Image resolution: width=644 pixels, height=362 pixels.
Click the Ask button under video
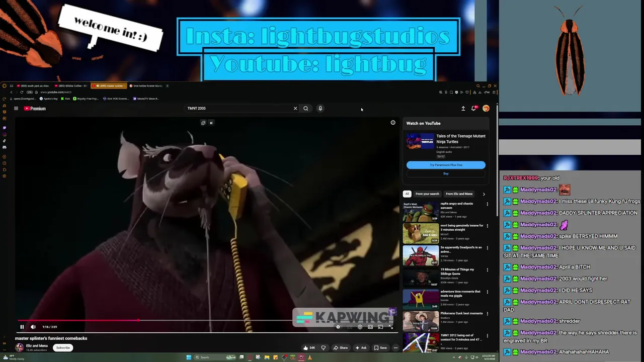[361, 347]
